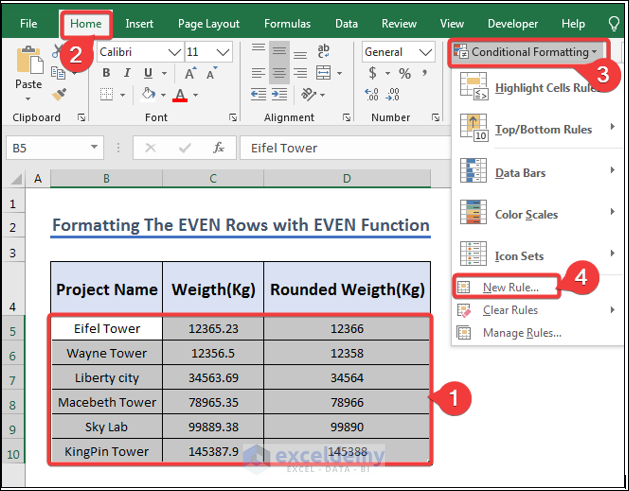Click the fx Insert Function icon
Screen dimensions: 629x491
click(x=219, y=148)
